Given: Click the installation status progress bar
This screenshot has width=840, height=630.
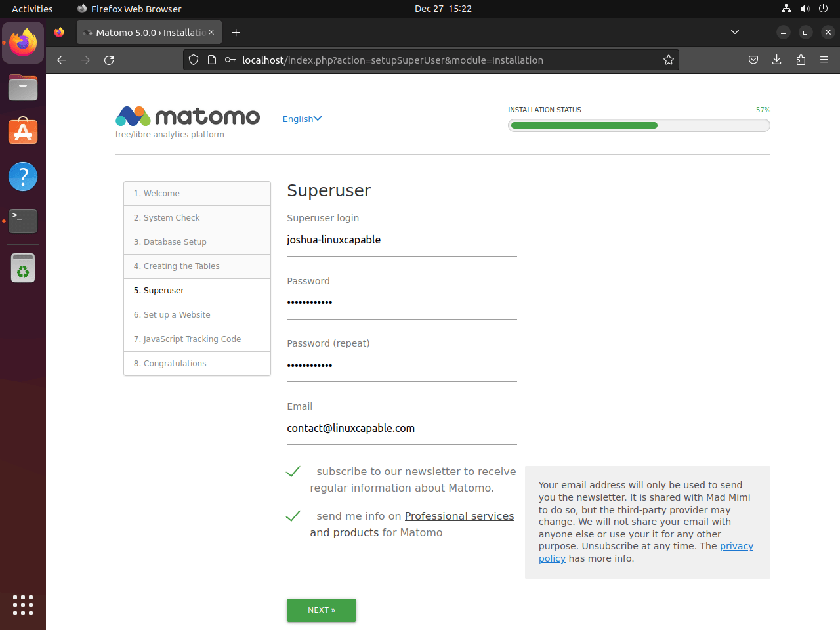Looking at the screenshot, I should pyautogui.click(x=639, y=125).
